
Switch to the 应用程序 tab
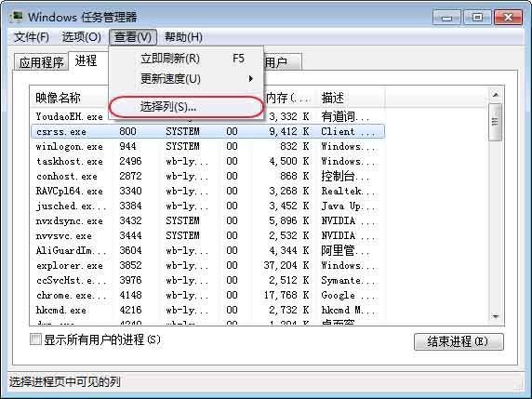click(x=41, y=62)
